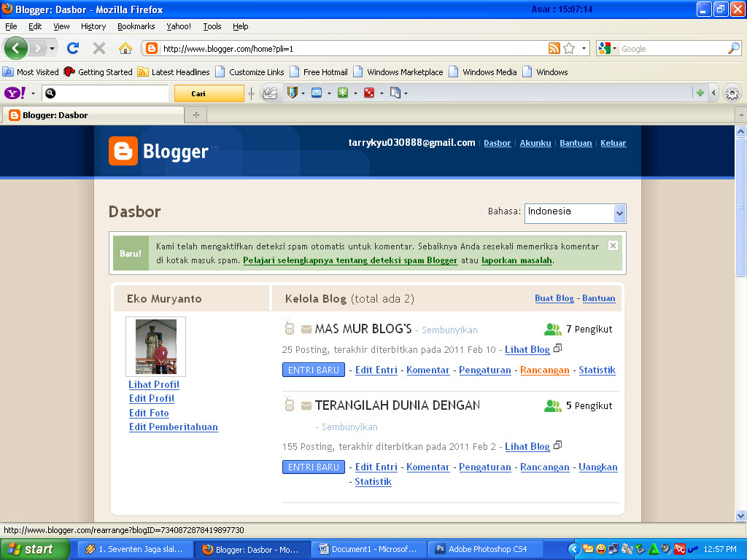Click followers icon next to 5 Pengikut

(553, 405)
